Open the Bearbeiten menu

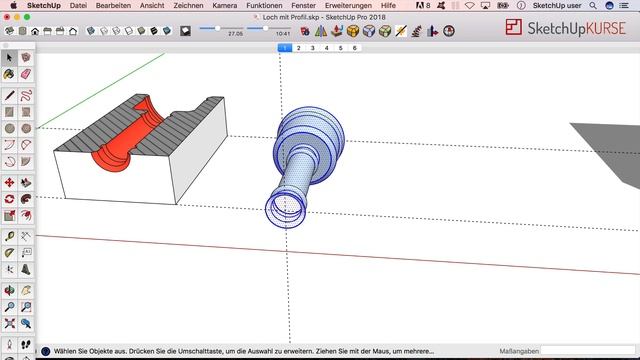[113, 5]
